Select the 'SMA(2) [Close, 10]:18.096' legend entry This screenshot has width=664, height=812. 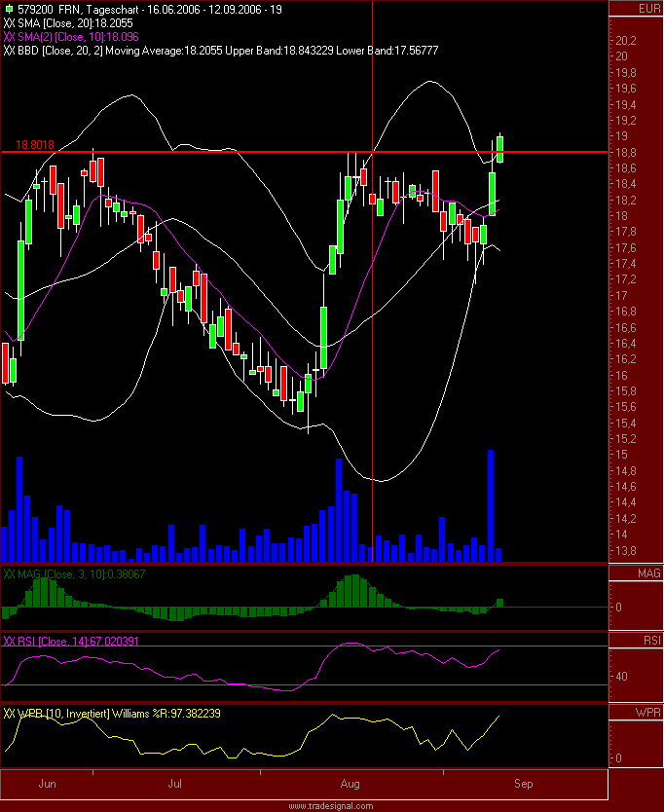point(78,37)
